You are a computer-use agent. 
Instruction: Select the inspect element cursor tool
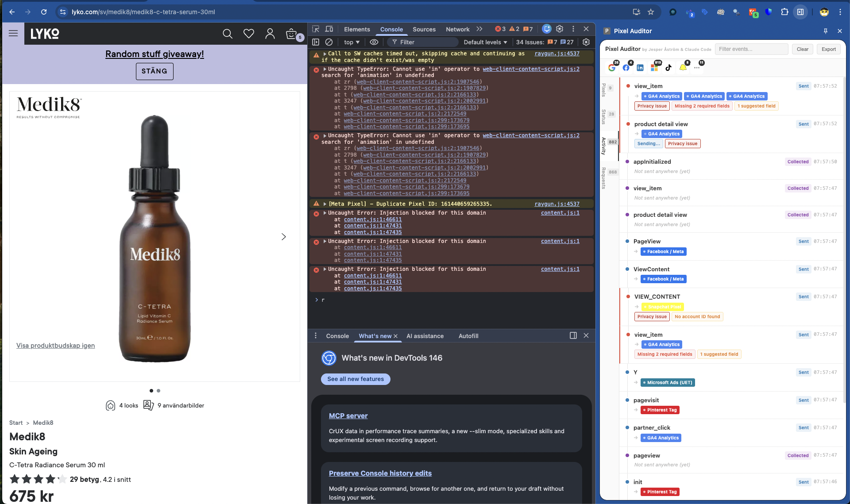[316, 29]
